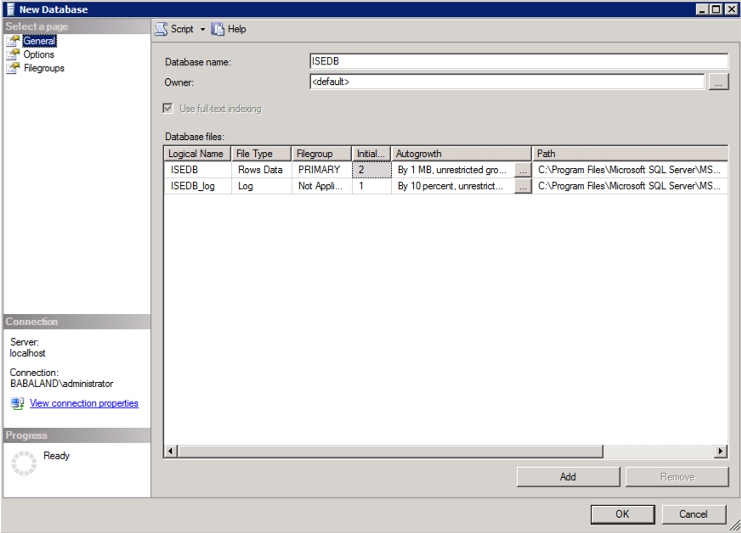Click the File Type column header
741x533 pixels.
tap(261, 154)
